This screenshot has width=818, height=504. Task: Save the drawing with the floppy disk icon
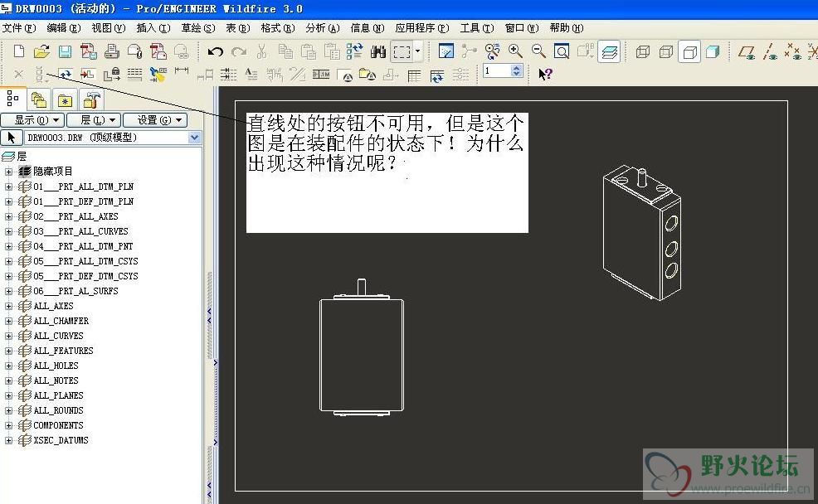66,51
